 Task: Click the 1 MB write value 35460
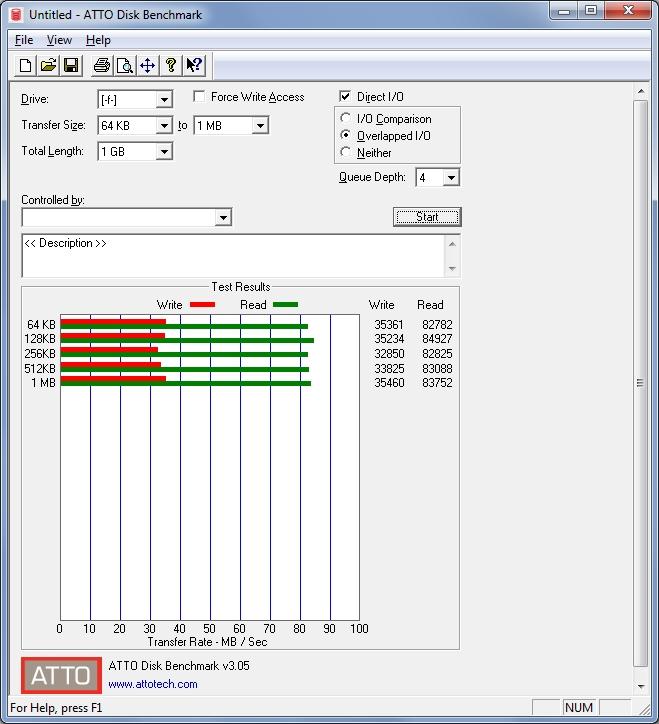pyautogui.click(x=389, y=383)
